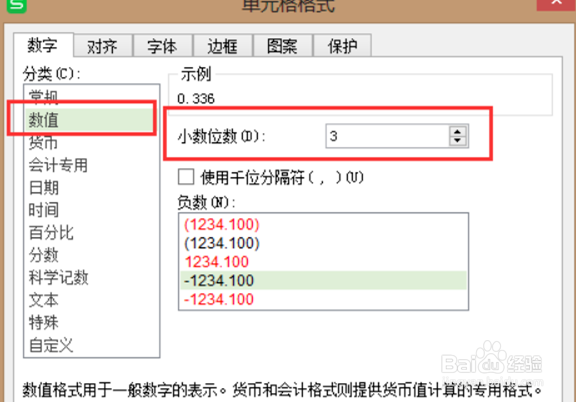Choose black (1234.100) negative format

pyautogui.click(x=323, y=243)
